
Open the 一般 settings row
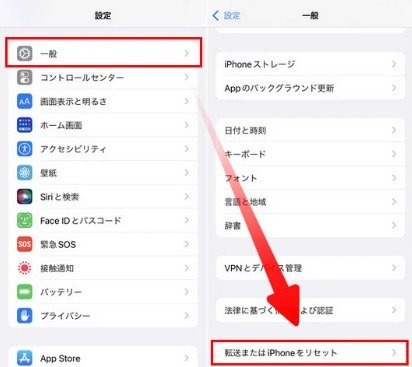103,52
